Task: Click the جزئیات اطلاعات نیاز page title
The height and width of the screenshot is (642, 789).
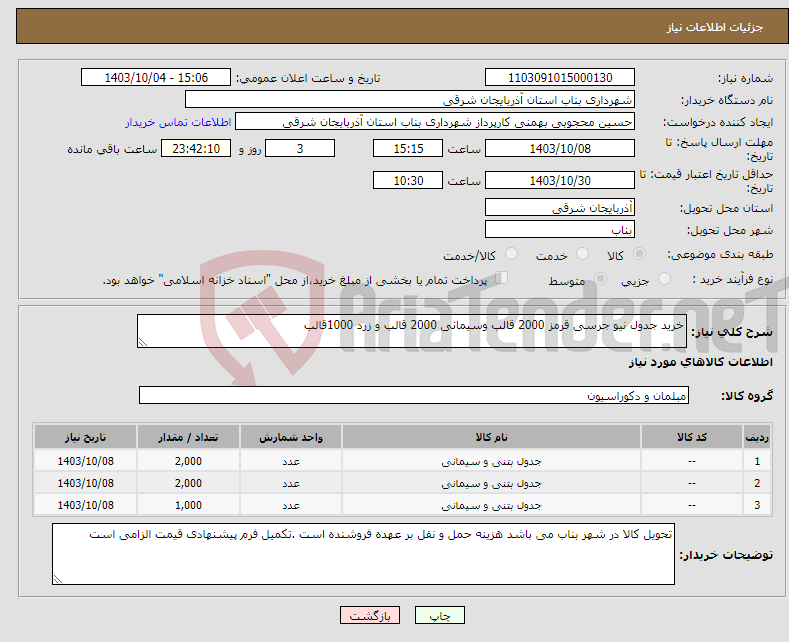Action: pos(715,27)
